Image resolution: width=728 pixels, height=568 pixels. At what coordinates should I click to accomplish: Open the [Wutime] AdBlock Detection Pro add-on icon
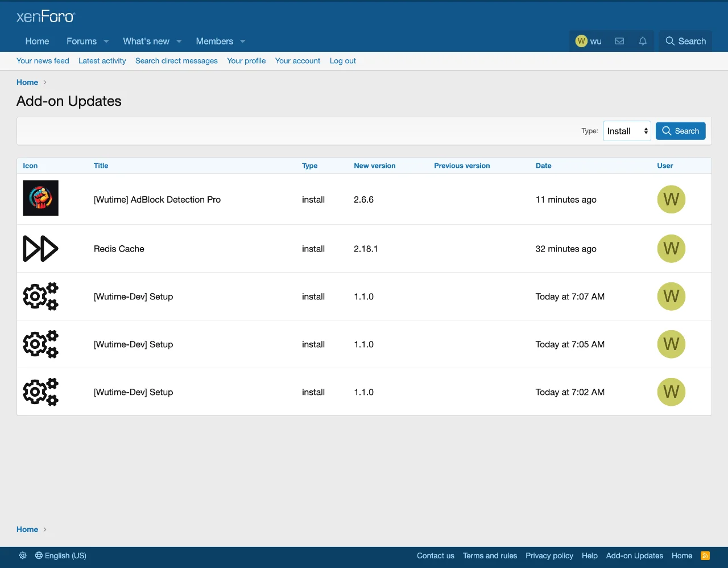(x=40, y=198)
